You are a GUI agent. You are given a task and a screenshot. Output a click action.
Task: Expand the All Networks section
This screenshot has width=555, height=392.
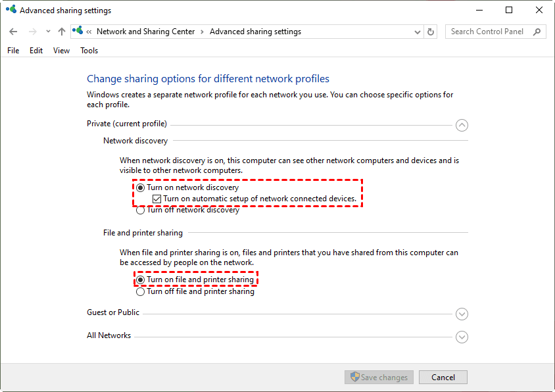pyautogui.click(x=462, y=337)
